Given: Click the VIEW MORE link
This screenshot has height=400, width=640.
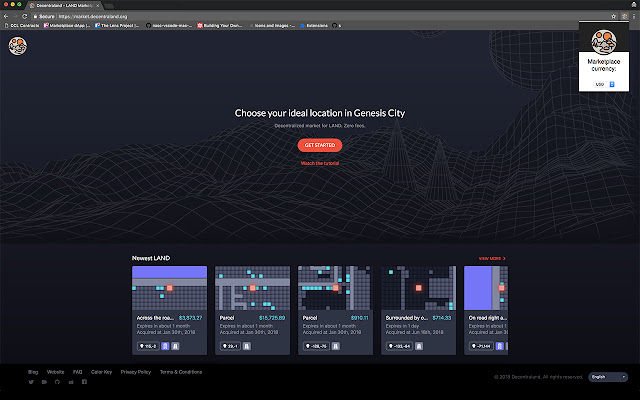Looking at the screenshot, I should 492,258.
